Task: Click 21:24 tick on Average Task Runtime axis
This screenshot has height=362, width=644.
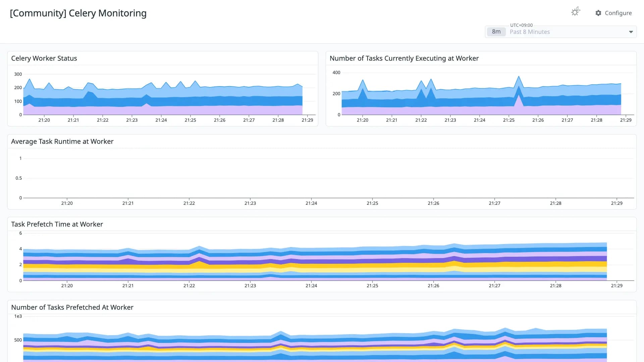Action: pos(311,203)
